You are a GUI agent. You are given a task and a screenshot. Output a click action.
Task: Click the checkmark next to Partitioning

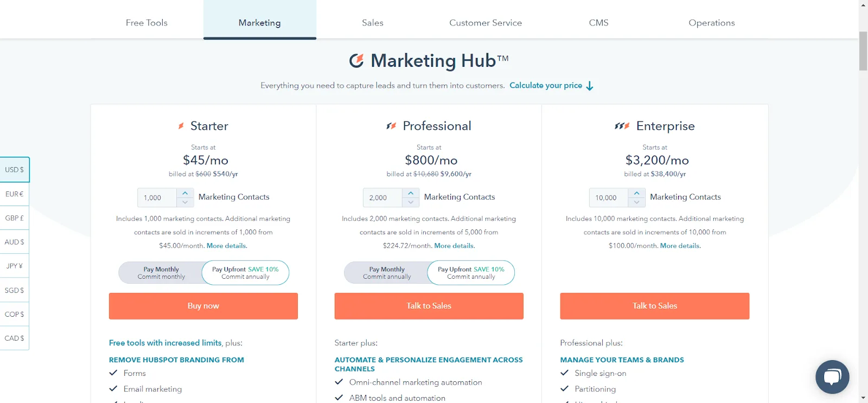[x=565, y=388]
